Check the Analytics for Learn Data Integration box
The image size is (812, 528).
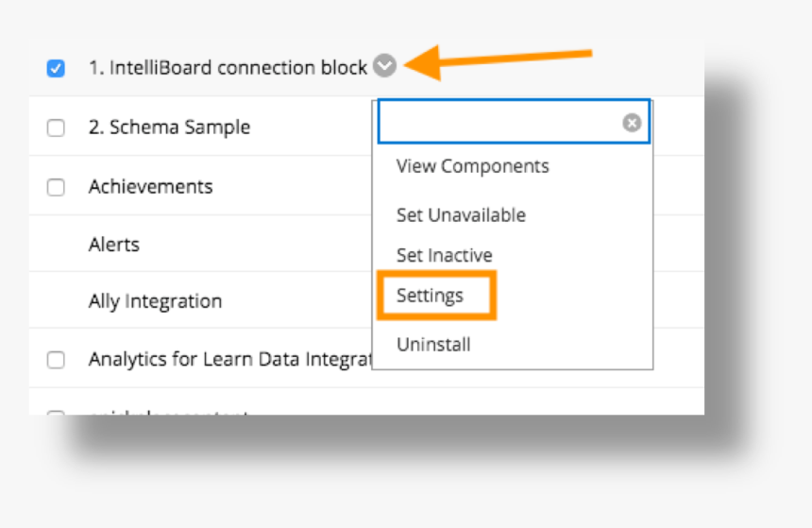click(56, 360)
